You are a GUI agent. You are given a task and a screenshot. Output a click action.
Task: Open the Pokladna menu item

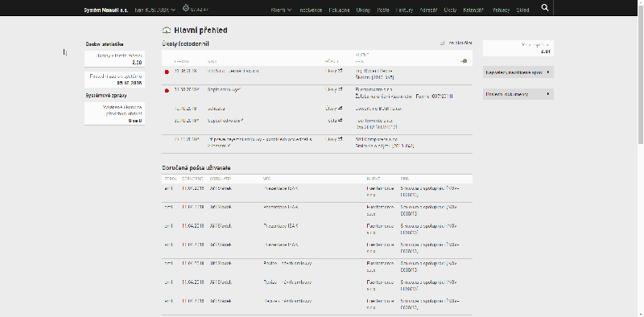point(339,10)
